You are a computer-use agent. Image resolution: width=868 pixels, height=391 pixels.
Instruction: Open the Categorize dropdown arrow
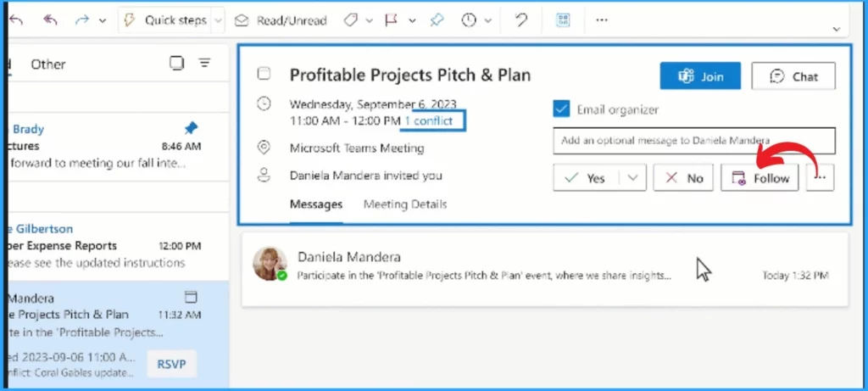368,21
